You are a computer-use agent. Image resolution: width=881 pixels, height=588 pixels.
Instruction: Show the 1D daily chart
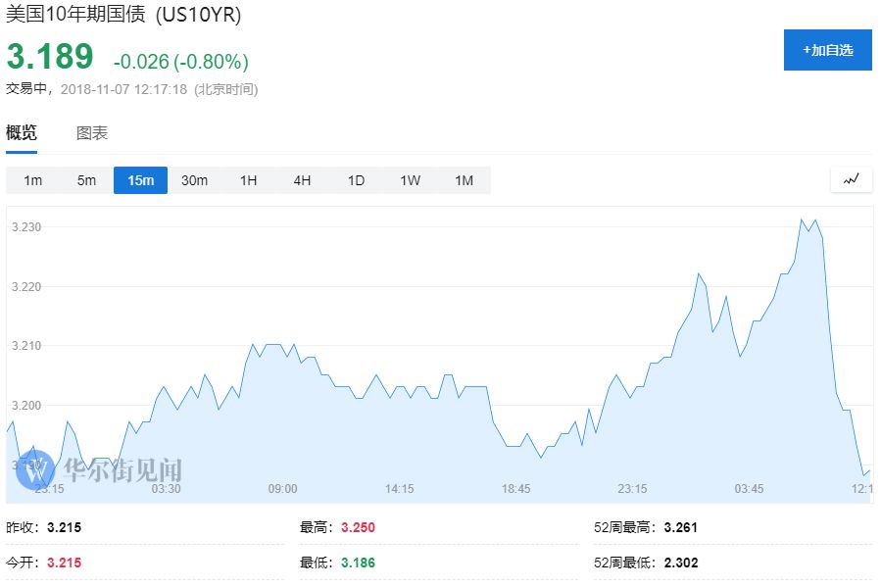(356, 180)
